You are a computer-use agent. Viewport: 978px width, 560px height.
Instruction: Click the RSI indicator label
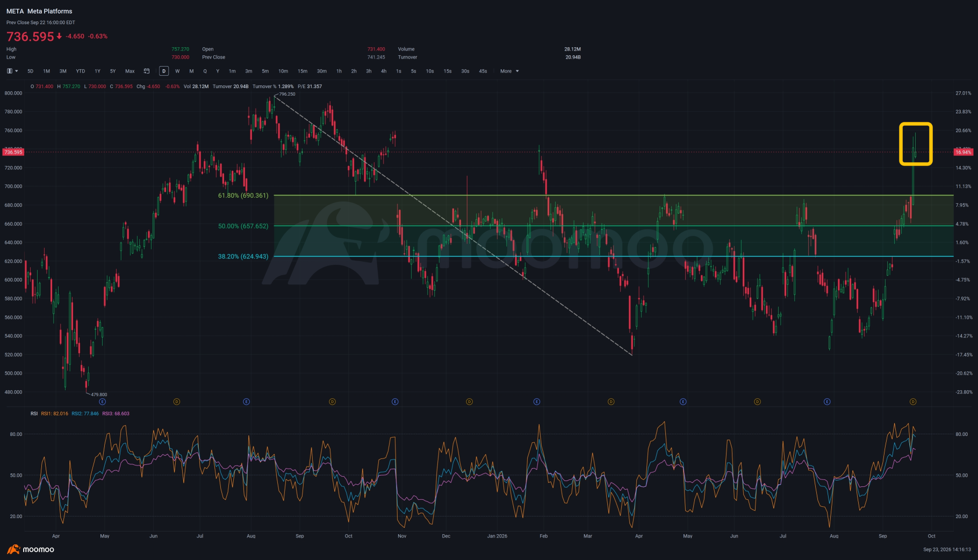click(x=34, y=414)
